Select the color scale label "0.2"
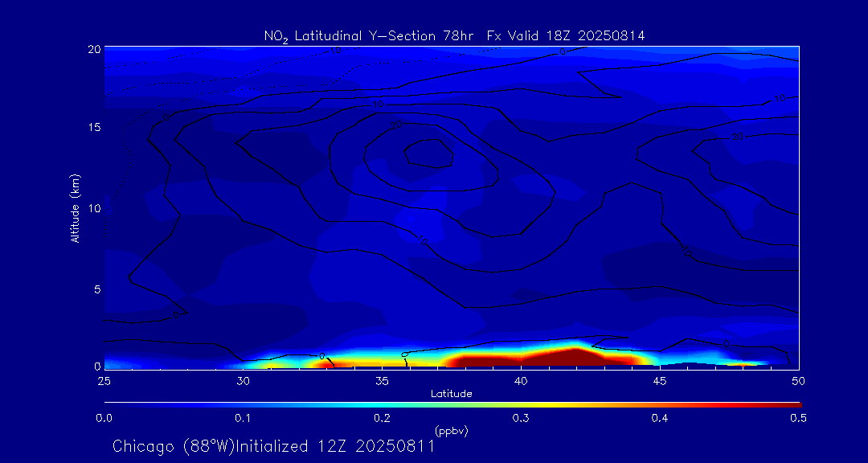Screen dimensions: 868x463 tap(382, 418)
